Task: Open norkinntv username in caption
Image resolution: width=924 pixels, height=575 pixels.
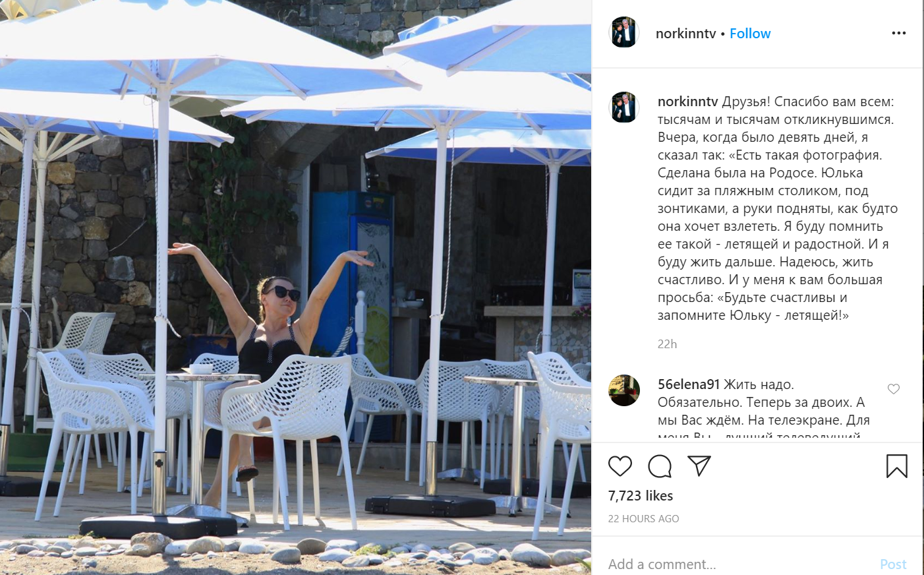Action: tap(687, 102)
